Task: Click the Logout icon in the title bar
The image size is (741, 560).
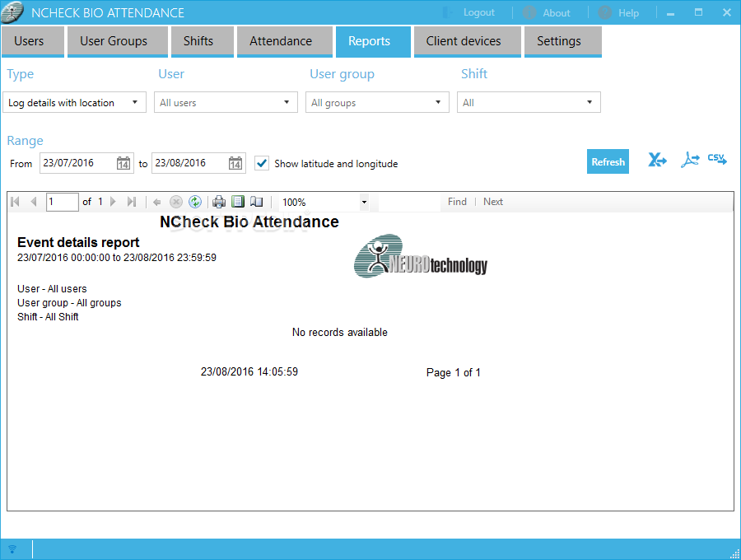Action: tap(448, 12)
